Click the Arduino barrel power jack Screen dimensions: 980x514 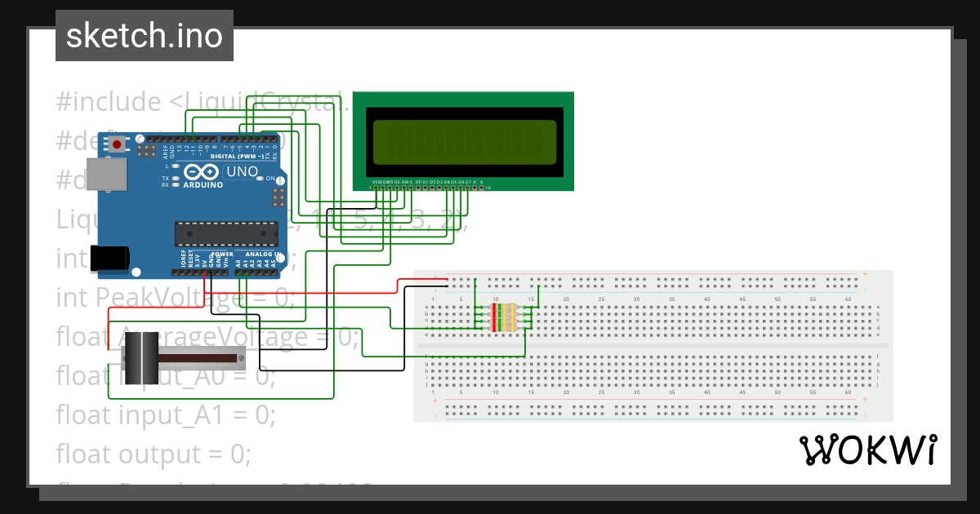[109, 259]
